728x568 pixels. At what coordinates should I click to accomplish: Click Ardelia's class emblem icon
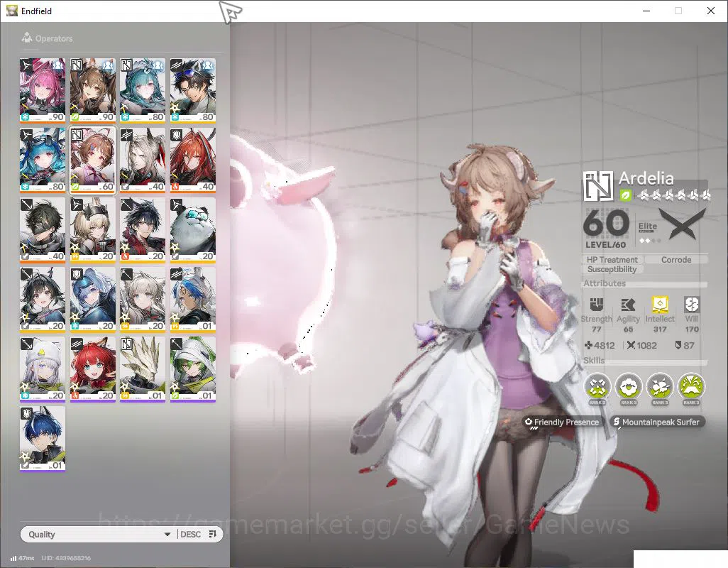(597, 186)
